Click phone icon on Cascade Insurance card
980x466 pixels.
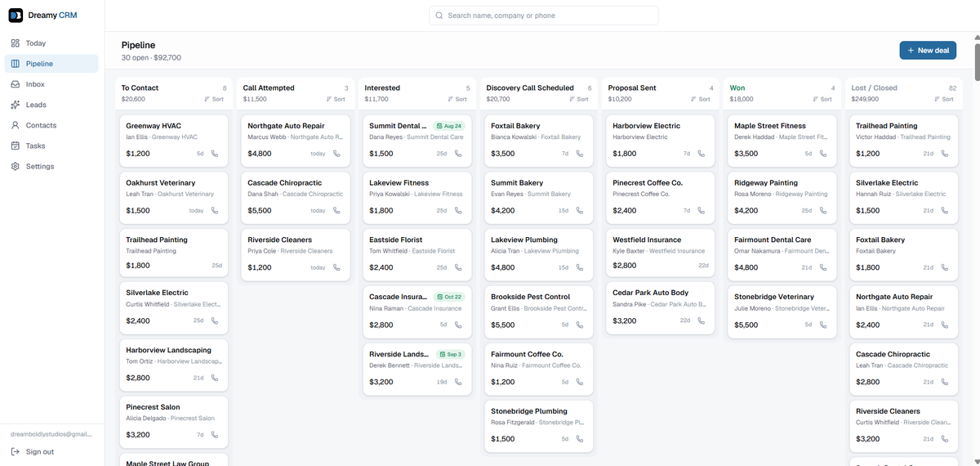pos(458,325)
